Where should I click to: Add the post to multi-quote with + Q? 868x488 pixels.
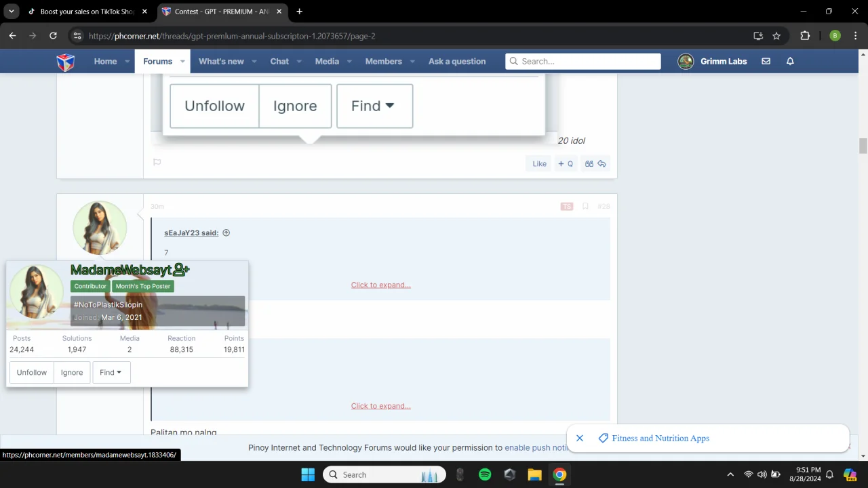point(565,163)
